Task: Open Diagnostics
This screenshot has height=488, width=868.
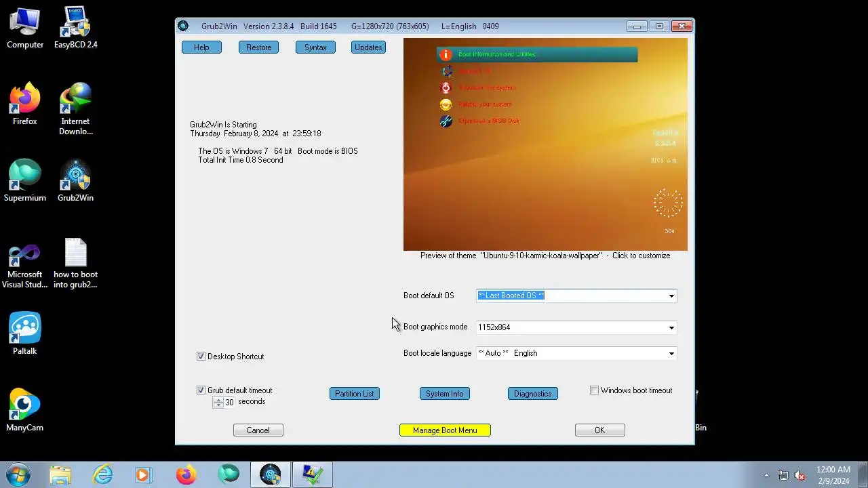Action: click(532, 394)
